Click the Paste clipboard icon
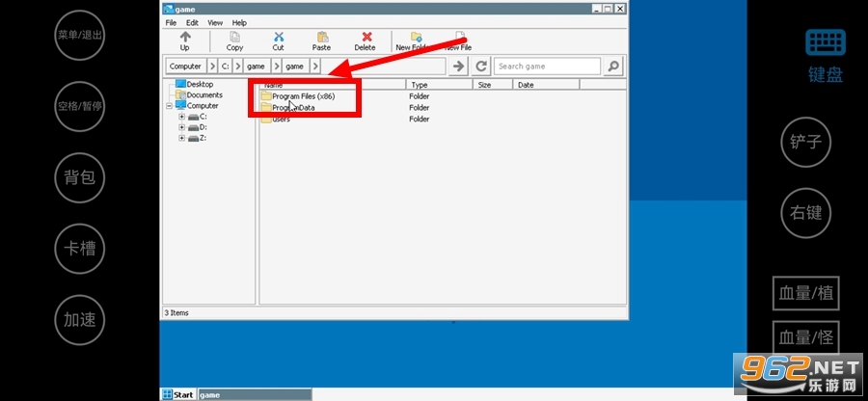This screenshot has width=868, height=401. (321, 37)
